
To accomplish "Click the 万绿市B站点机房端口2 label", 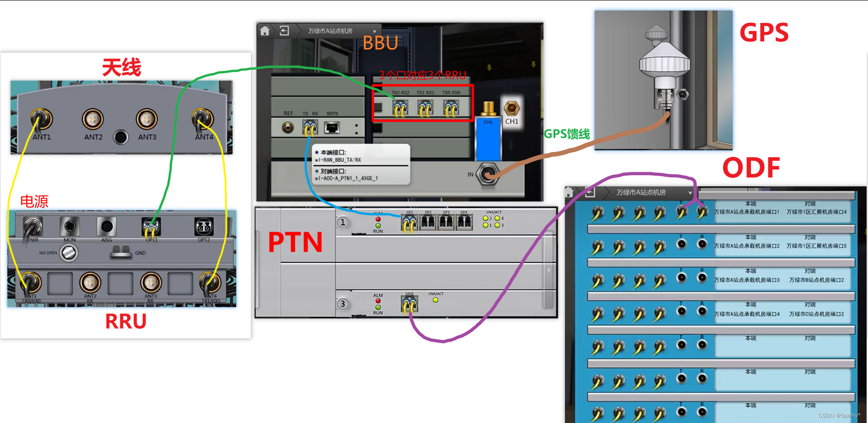I will [x=816, y=280].
